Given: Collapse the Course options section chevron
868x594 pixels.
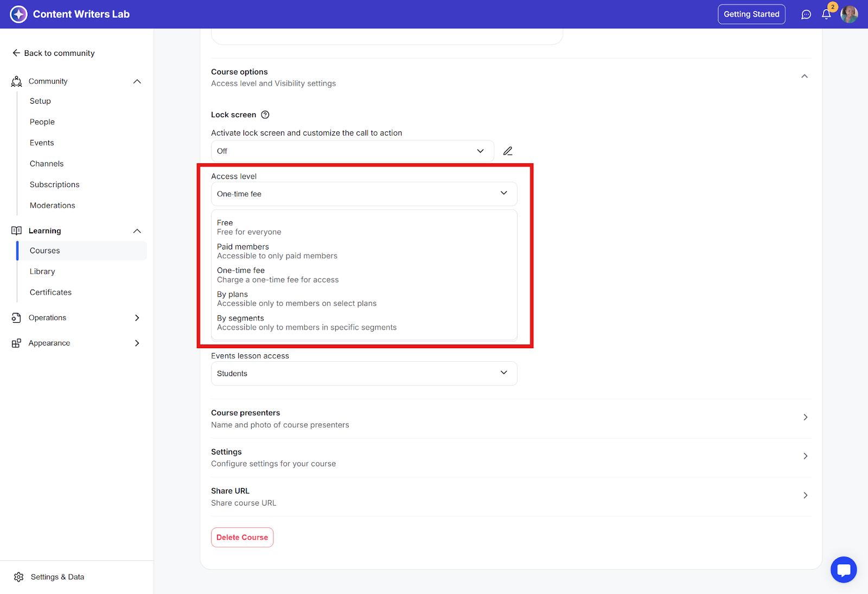Looking at the screenshot, I should (805, 76).
